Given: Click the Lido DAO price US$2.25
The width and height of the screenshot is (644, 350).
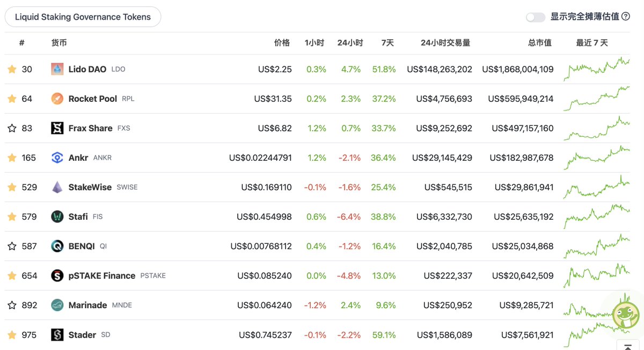Looking at the screenshot, I should click(x=275, y=69).
